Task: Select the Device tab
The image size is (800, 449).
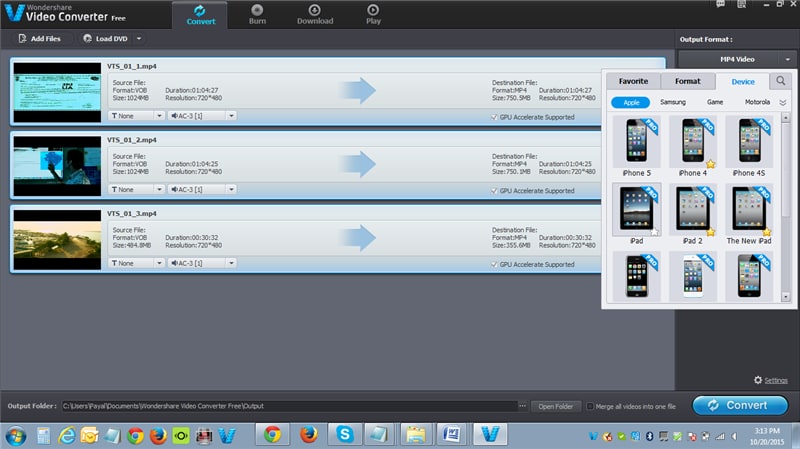Action: coord(742,82)
